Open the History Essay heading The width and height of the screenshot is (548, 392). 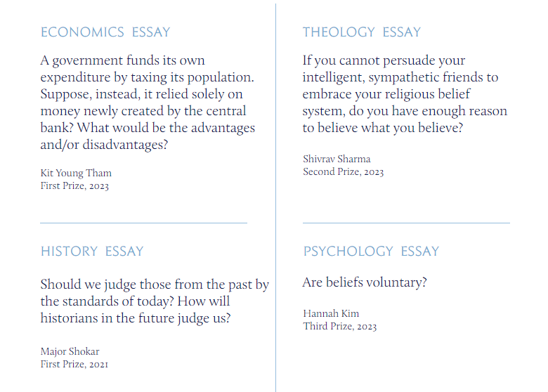92,251
